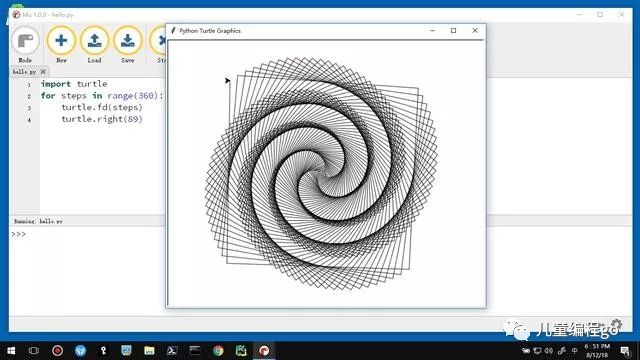Click the turtle cursor arrow on canvas
The height and width of the screenshot is (360, 640).
coord(227,81)
